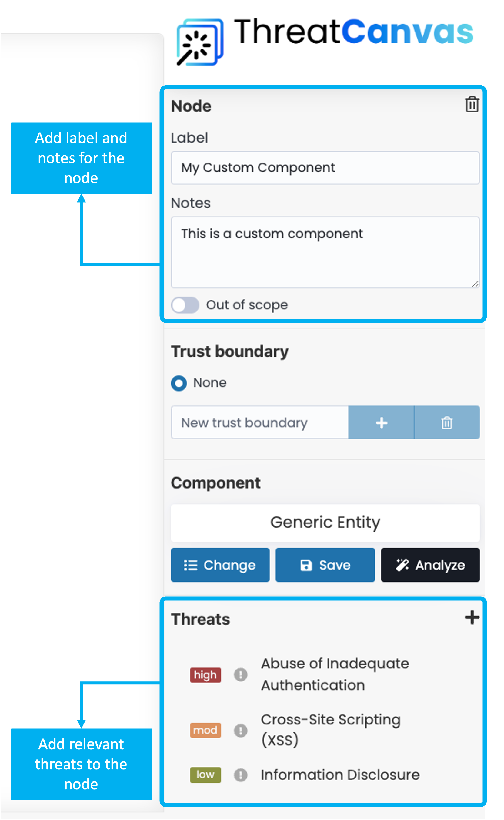Image resolution: width=504 pixels, height=820 pixels.
Task: Open the Generic Entity component selector
Action: point(325,523)
